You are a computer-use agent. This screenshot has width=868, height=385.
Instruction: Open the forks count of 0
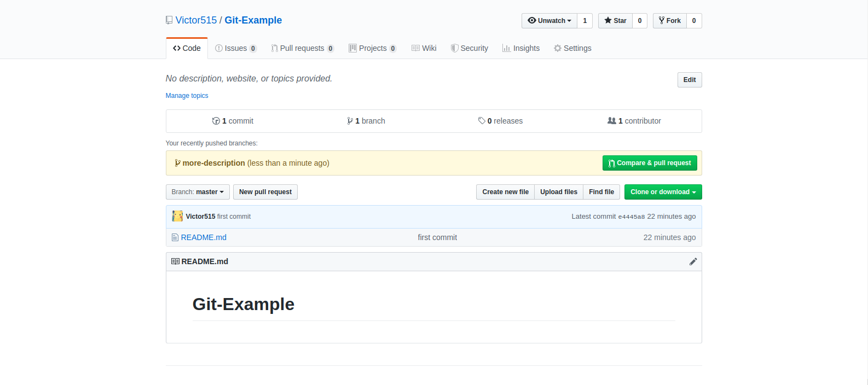coord(694,21)
